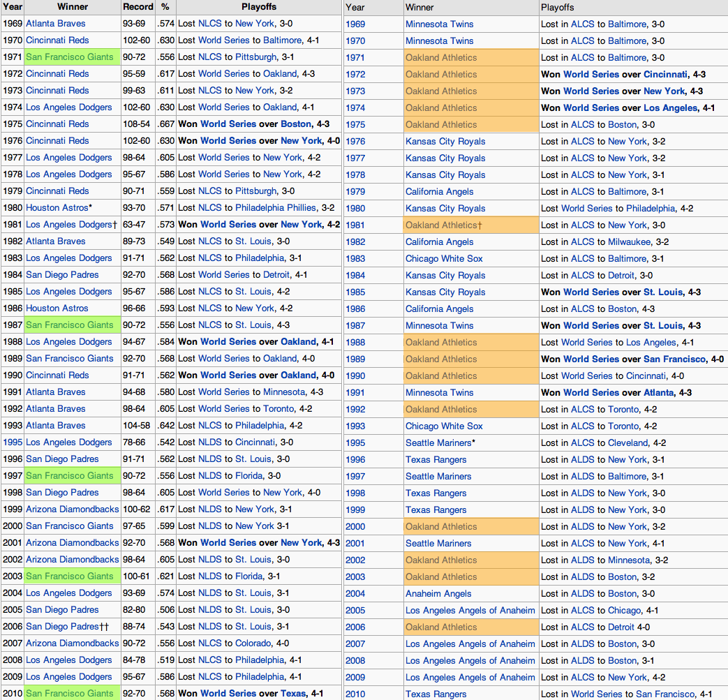
Task: Open Cincinnati Reds link in 1970 row
Action: click(x=57, y=40)
